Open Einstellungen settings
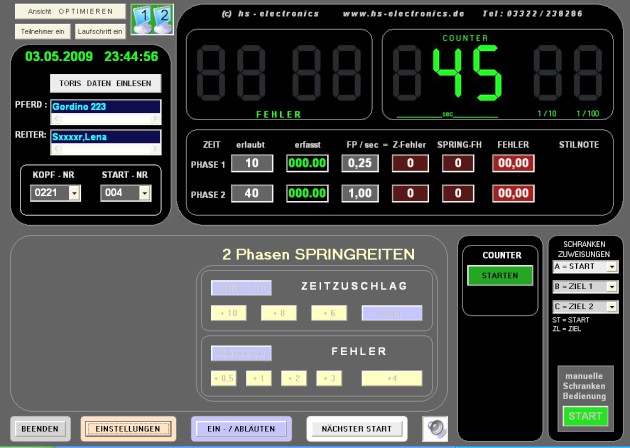The image size is (630, 448). point(128,429)
